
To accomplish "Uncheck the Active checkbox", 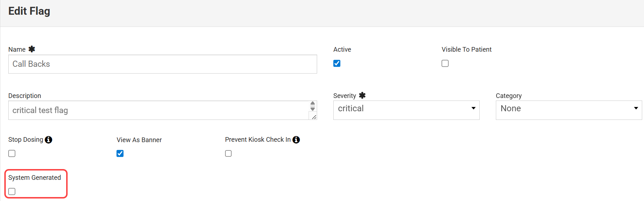I will click(337, 64).
